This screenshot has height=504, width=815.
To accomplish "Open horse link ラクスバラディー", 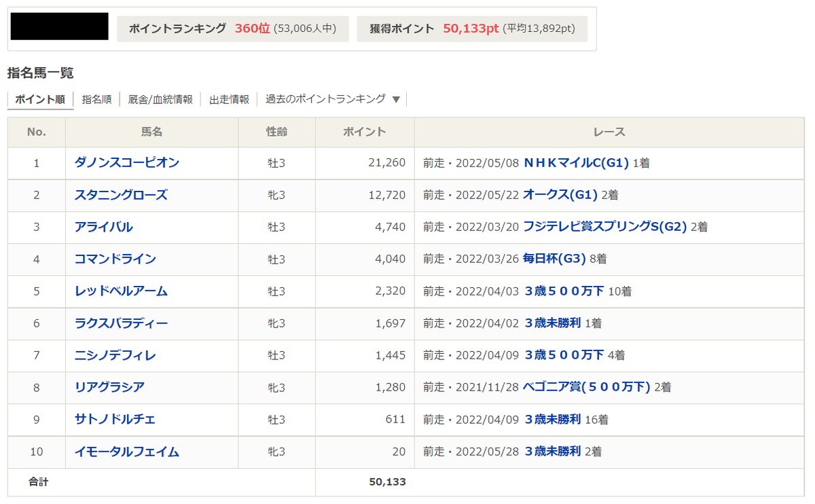I will (120, 323).
